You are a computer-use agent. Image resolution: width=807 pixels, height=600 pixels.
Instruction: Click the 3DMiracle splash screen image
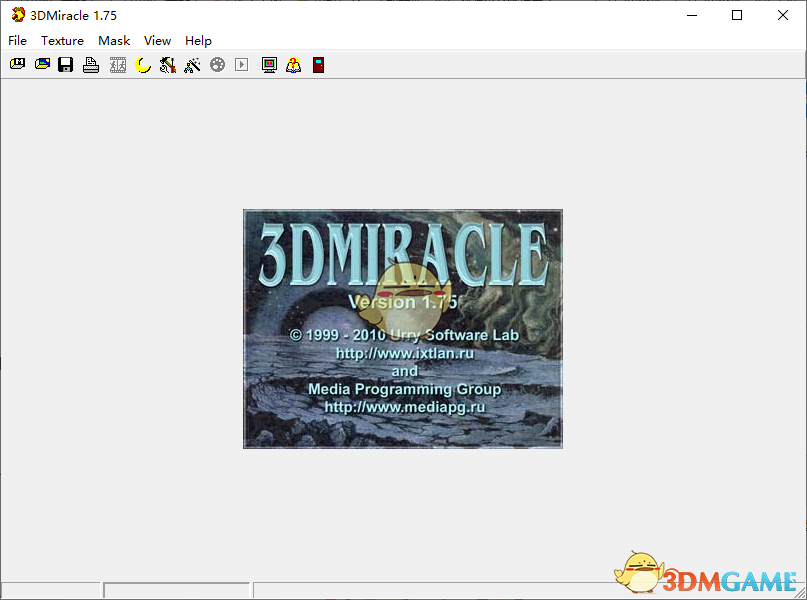(402, 328)
